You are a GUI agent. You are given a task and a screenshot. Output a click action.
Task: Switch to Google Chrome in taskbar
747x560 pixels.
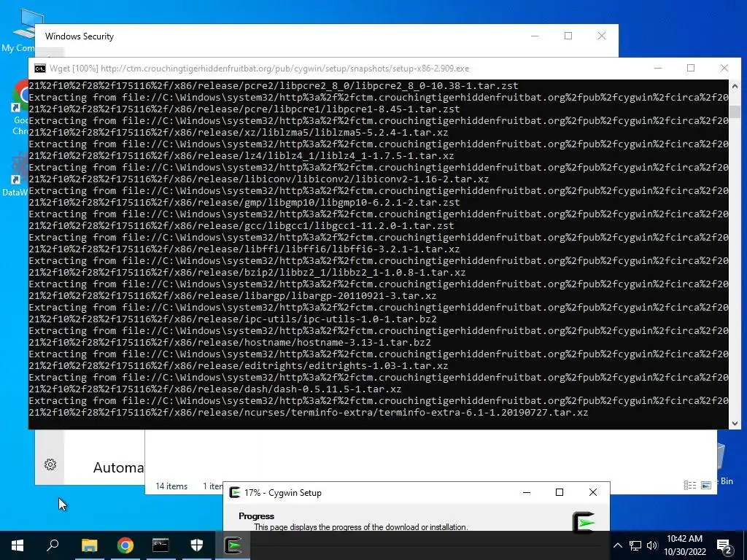click(125, 545)
